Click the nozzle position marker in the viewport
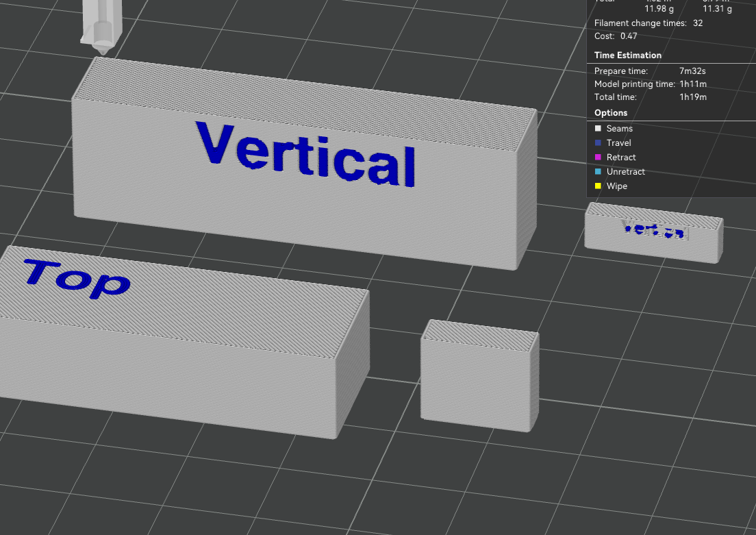 (x=102, y=27)
